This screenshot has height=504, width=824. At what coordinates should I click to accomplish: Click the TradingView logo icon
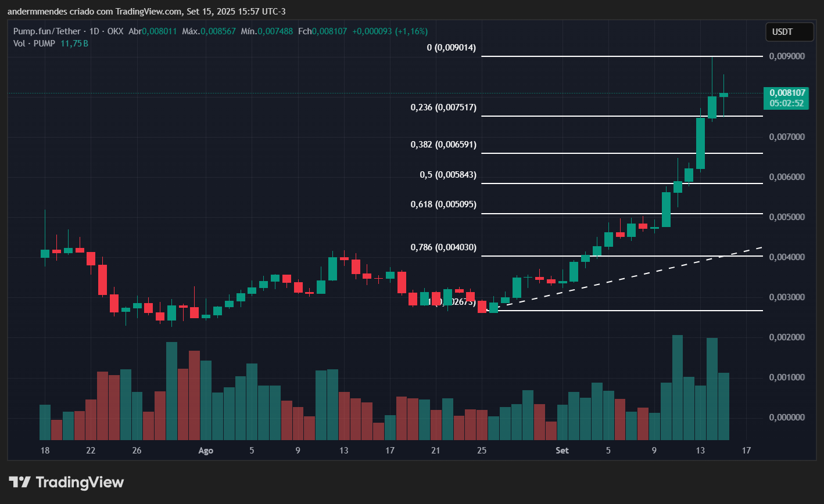20,482
